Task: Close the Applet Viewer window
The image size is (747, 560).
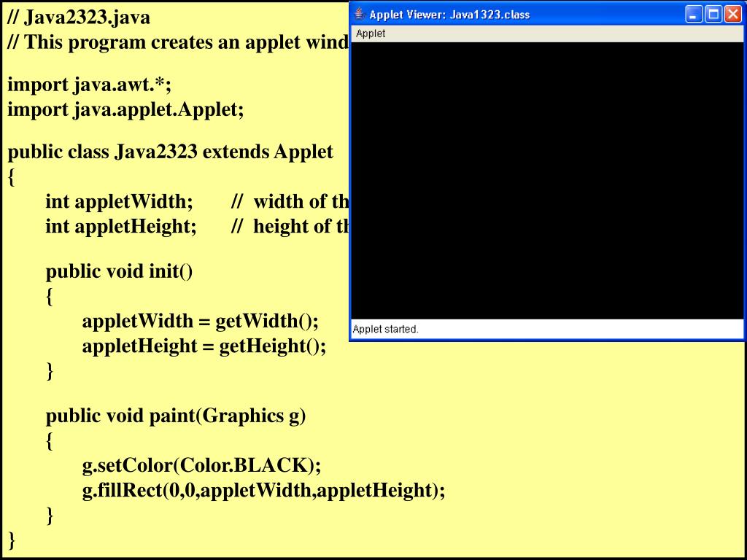Action: (732, 15)
